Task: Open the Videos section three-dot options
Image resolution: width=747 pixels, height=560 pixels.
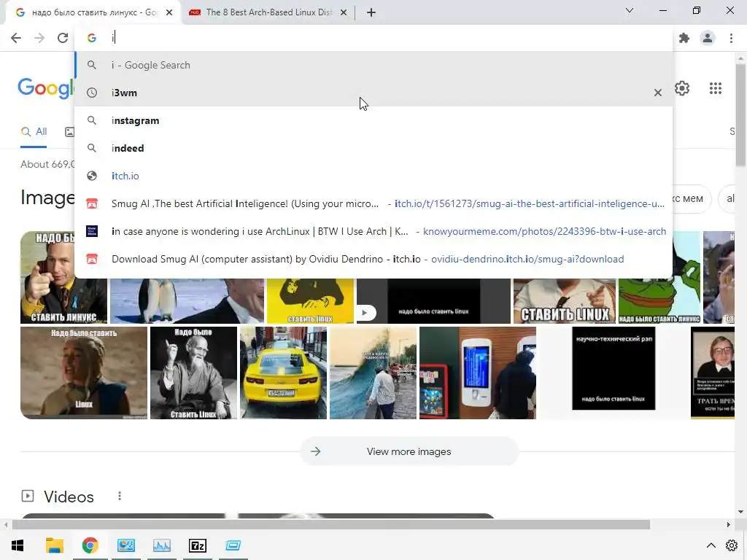Action: pyautogui.click(x=120, y=496)
